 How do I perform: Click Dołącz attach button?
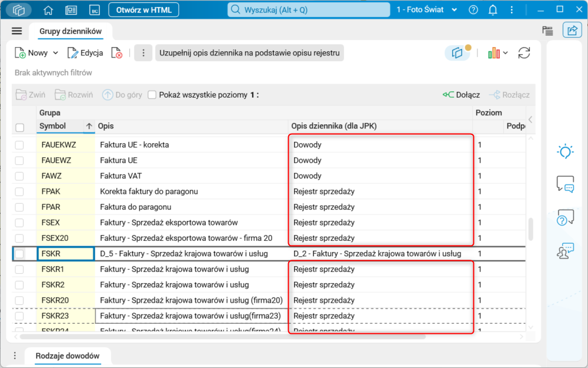pos(461,95)
